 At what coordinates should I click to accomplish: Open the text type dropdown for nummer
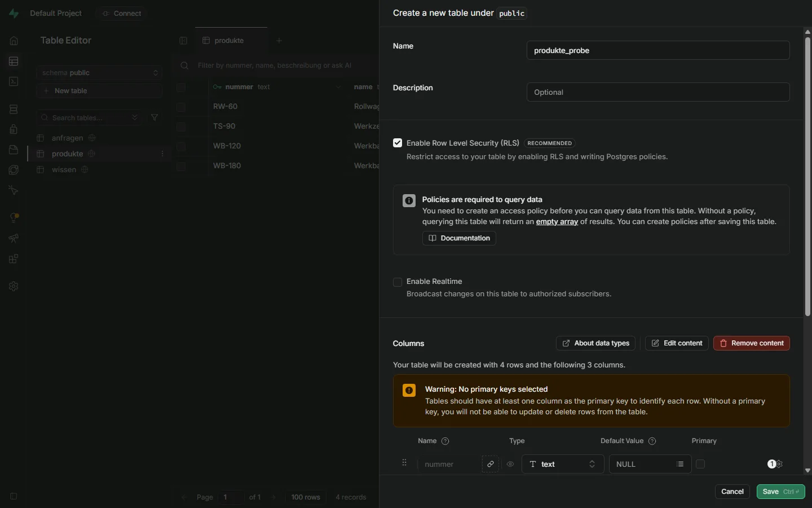(x=563, y=464)
